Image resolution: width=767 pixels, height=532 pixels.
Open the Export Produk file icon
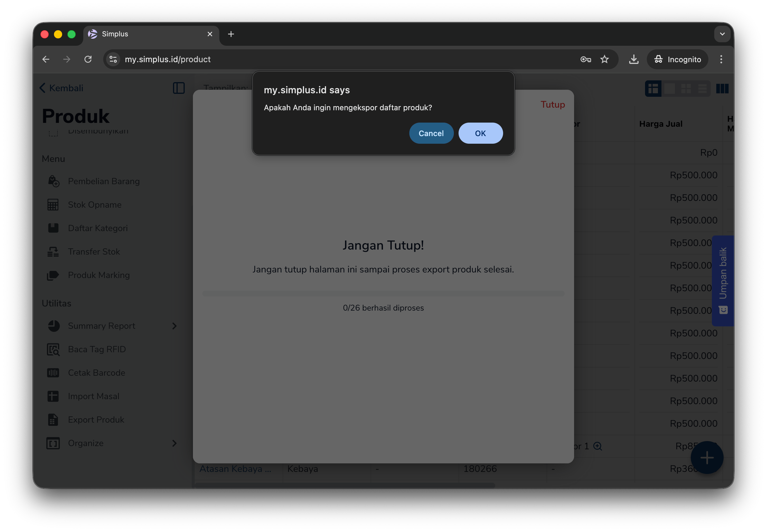coord(53,420)
